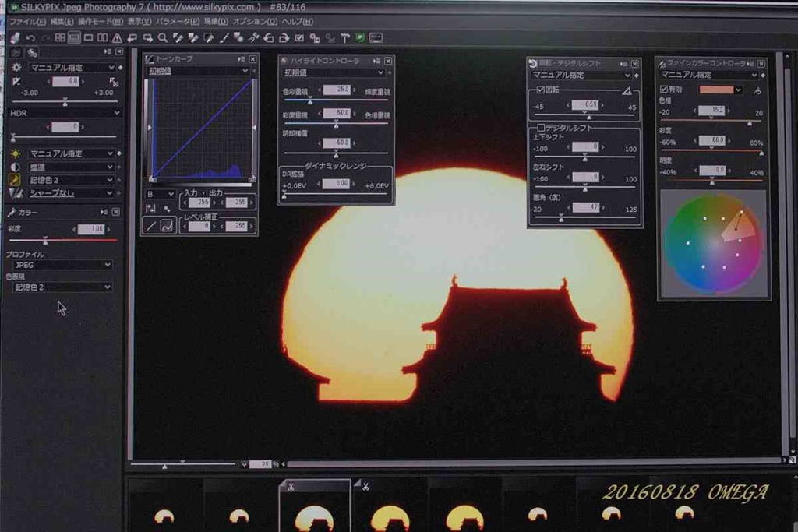Viewport: 798px width, 532px height.
Task: Click the color wheel in Fine Color Controller
Action: tap(715, 245)
